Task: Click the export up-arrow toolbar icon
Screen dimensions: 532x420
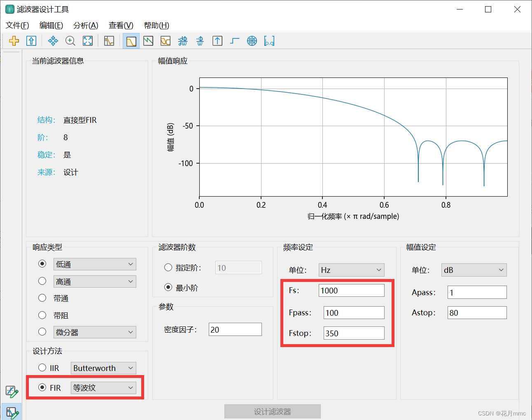Action: (x=31, y=41)
